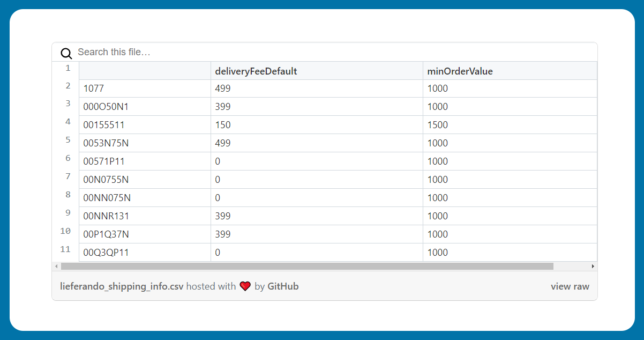Click the left scrollbar arrow
The width and height of the screenshot is (644, 340).
56,266
